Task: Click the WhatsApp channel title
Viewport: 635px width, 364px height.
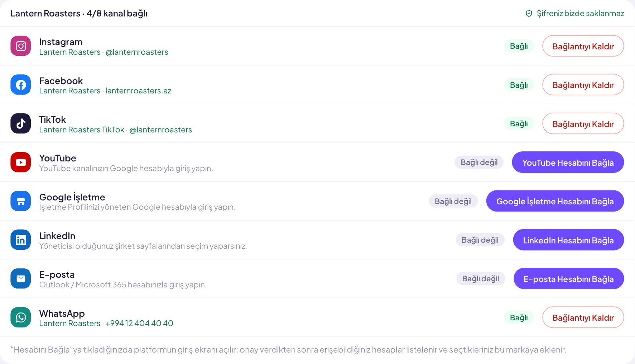Action: click(x=62, y=314)
